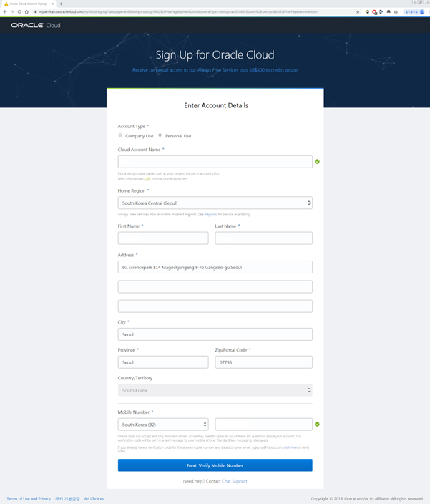Open the Chat Support link
The height and width of the screenshot is (504, 430).
point(235,481)
